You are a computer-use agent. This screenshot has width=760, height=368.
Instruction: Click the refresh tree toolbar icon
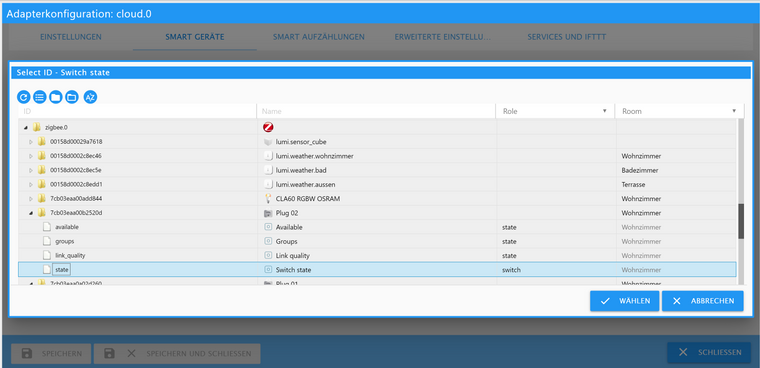(x=24, y=97)
